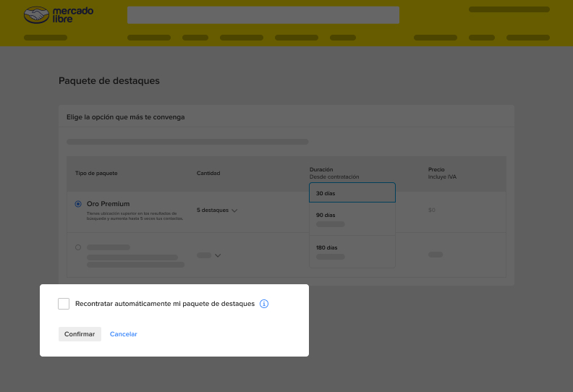This screenshot has height=392, width=573.
Task: Click the Oro Premium package name
Action: [x=109, y=204]
